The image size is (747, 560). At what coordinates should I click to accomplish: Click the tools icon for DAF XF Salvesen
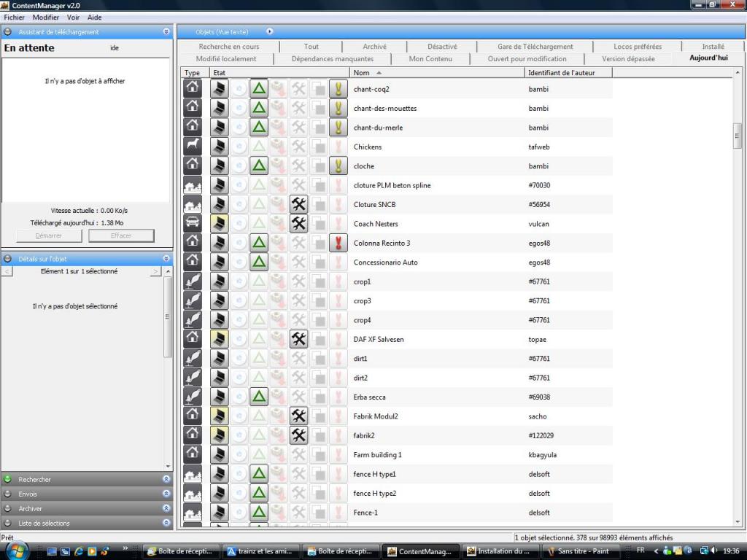298,339
